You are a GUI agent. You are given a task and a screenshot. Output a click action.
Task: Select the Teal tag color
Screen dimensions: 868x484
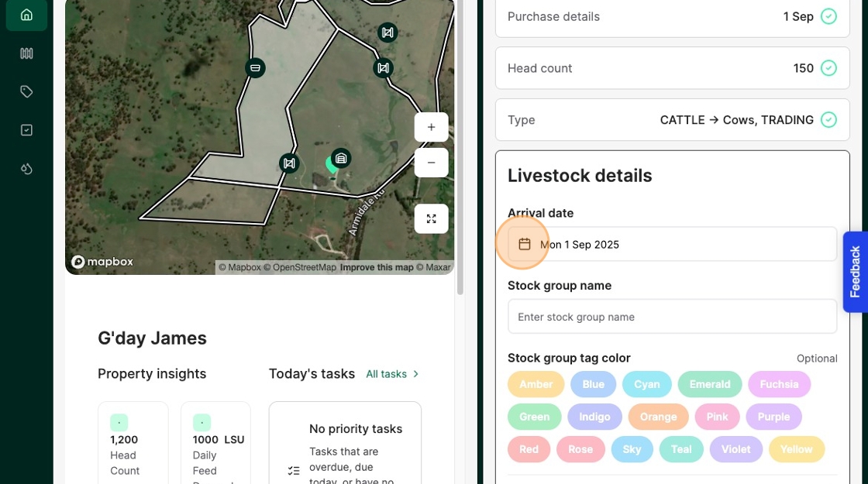coord(681,449)
